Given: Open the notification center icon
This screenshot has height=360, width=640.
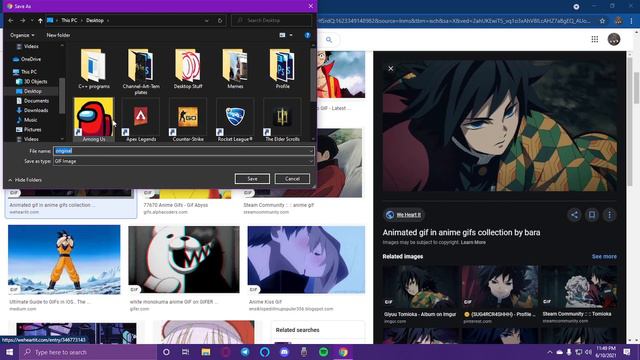Looking at the screenshot, I should pos(627,352).
